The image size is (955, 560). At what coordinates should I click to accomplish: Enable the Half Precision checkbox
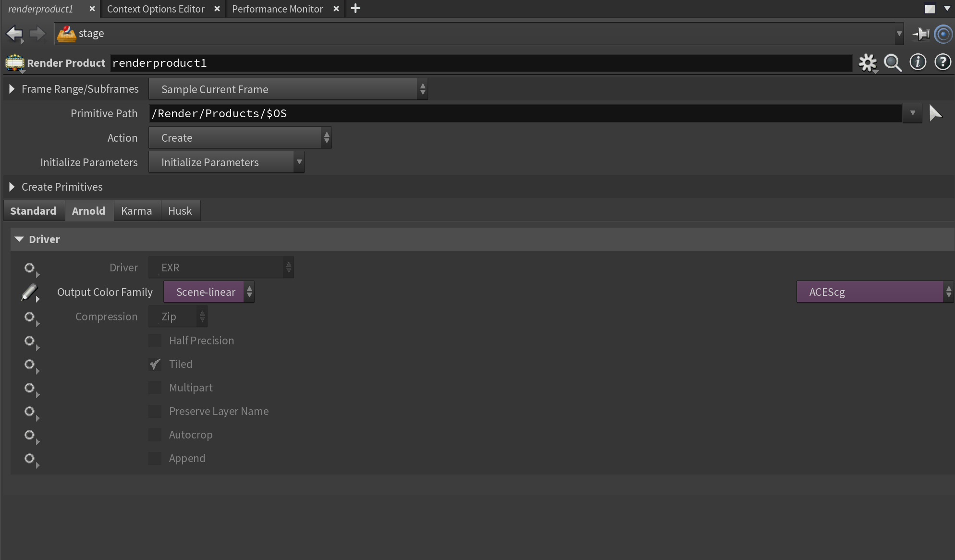click(x=155, y=341)
